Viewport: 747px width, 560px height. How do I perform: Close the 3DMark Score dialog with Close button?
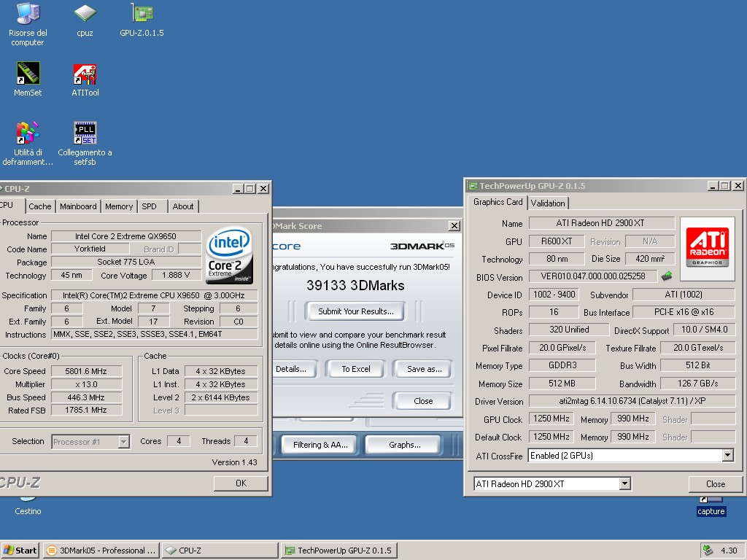click(423, 401)
